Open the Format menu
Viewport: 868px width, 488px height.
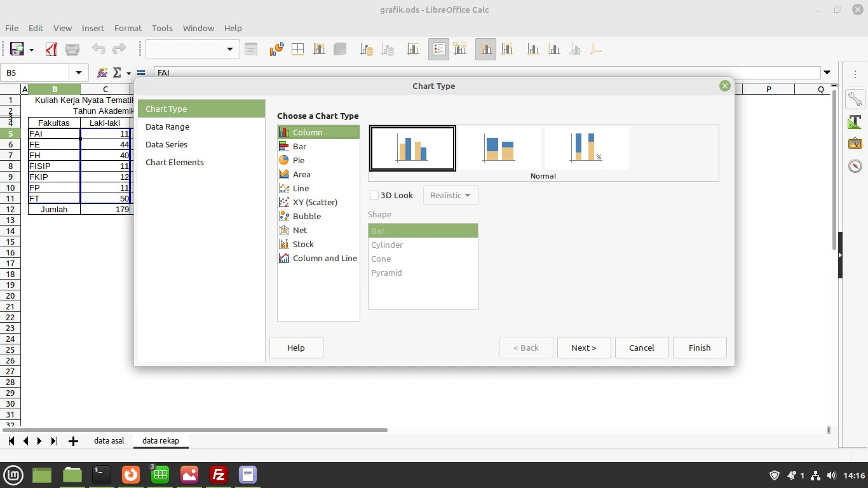[128, 28]
